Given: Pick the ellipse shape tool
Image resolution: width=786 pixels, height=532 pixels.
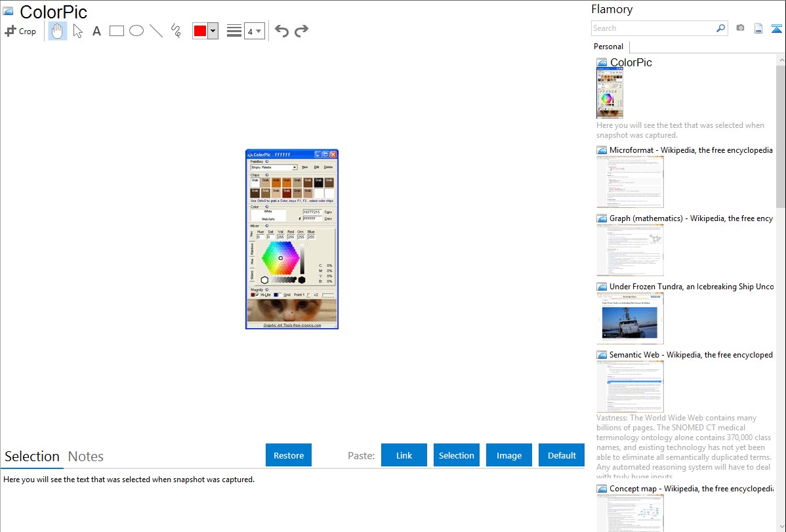Looking at the screenshot, I should click(x=136, y=31).
